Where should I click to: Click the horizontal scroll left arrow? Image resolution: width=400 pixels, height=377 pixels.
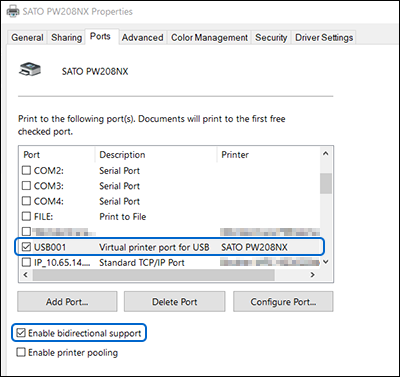26,275
